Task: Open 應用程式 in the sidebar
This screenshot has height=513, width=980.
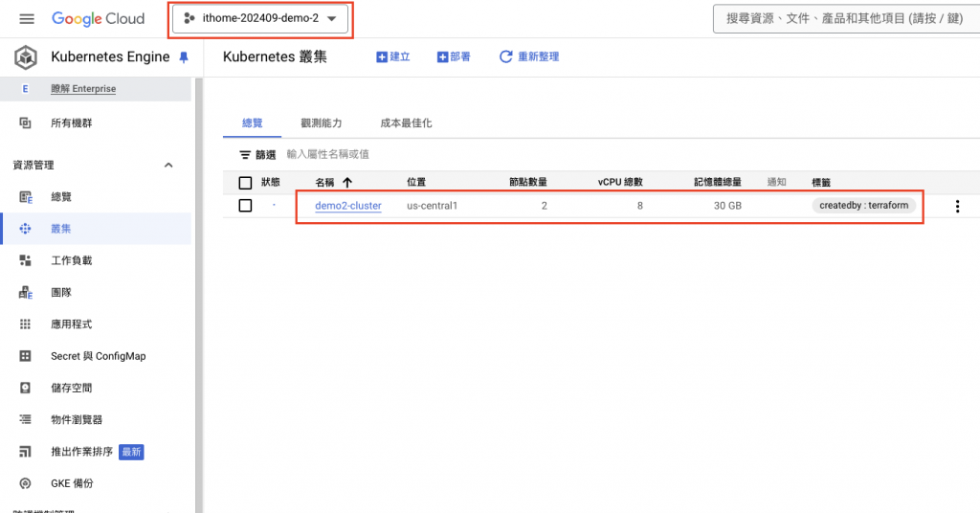Action: tap(71, 324)
